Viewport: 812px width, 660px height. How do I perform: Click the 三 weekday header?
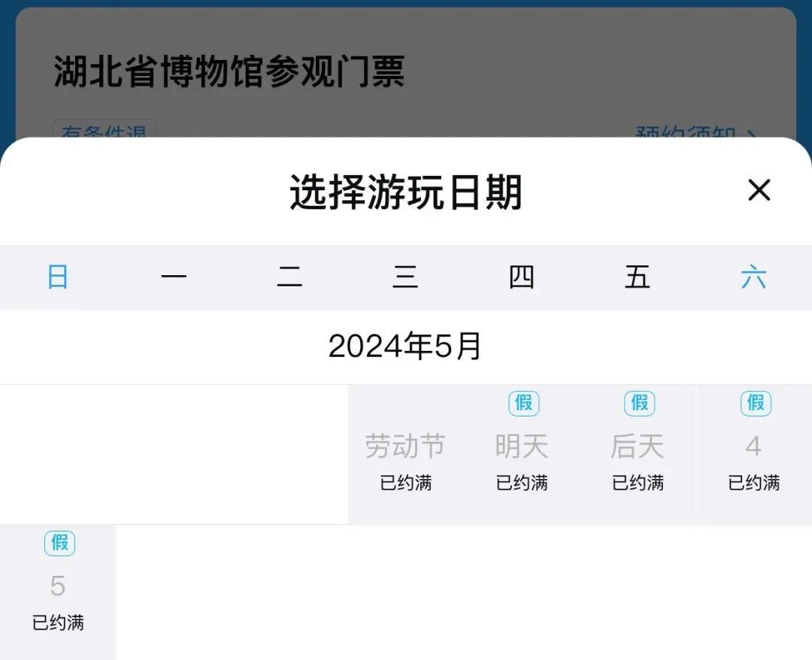point(405,277)
